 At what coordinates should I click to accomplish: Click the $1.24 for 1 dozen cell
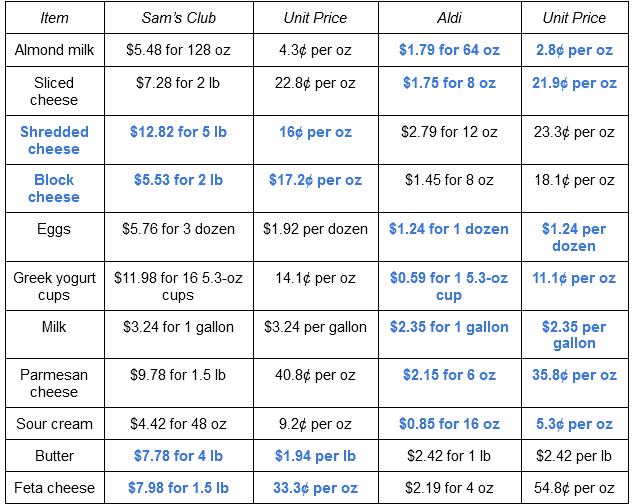pos(449,229)
